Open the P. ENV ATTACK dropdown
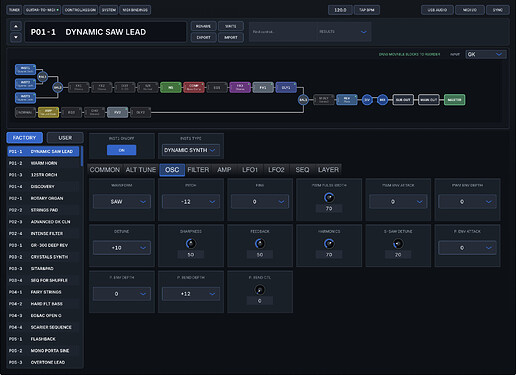Image resolution: width=516 pixels, height=375 pixels. (x=467, y=248)
